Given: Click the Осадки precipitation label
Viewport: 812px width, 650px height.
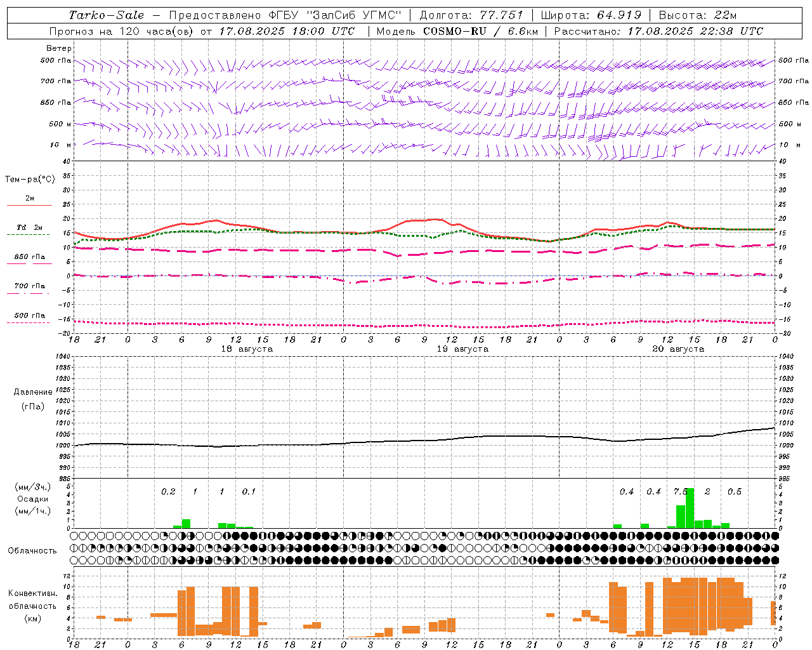Looking at the screenshot, I should 33,499.
